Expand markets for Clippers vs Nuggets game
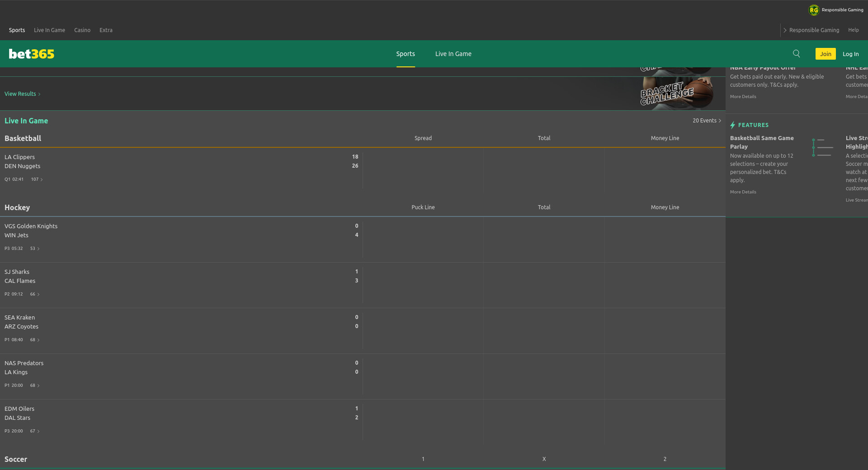The width and height of the screenshot is (868, 470). pyautogui.click(x=37, y=179)
